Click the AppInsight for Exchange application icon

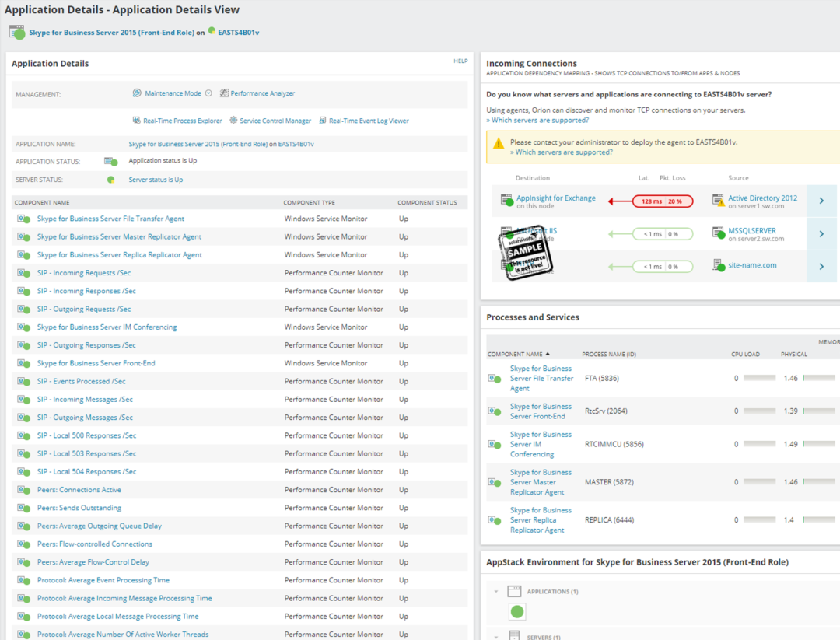click(x=506, y=201)
